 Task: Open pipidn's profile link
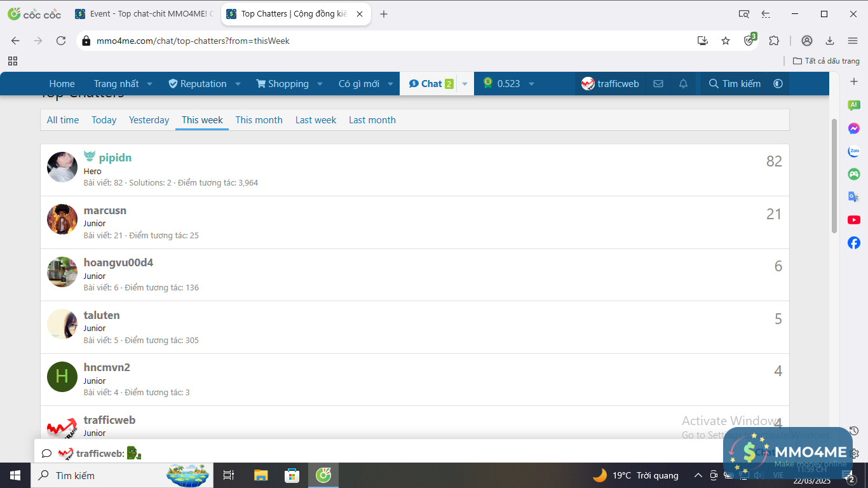coord(115,158)
